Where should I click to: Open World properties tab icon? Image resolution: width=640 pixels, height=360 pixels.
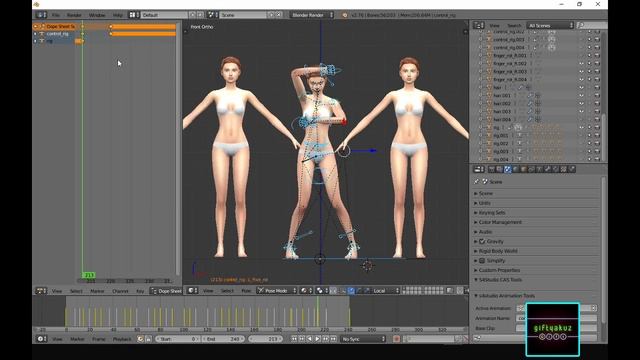516,169
